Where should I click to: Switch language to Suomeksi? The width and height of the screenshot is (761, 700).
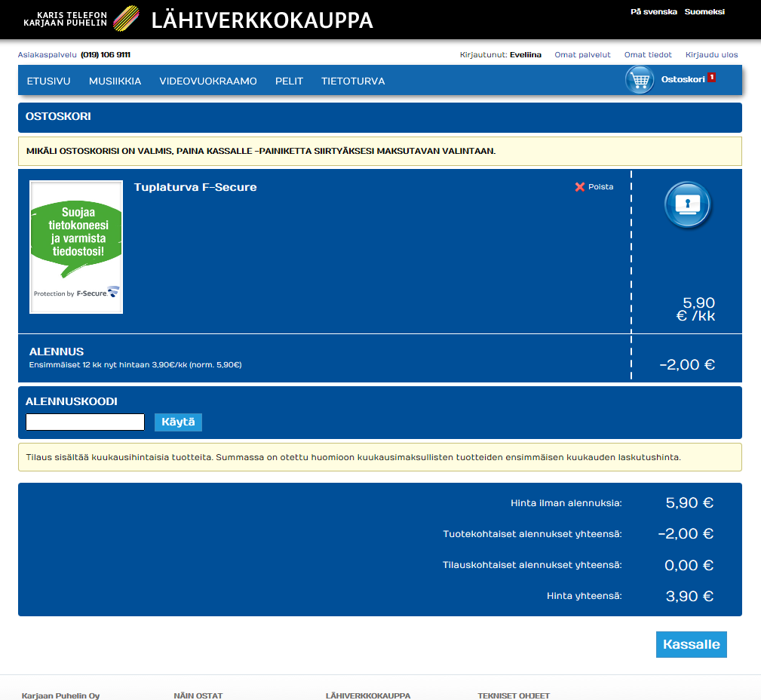click(x=704, y=11)
